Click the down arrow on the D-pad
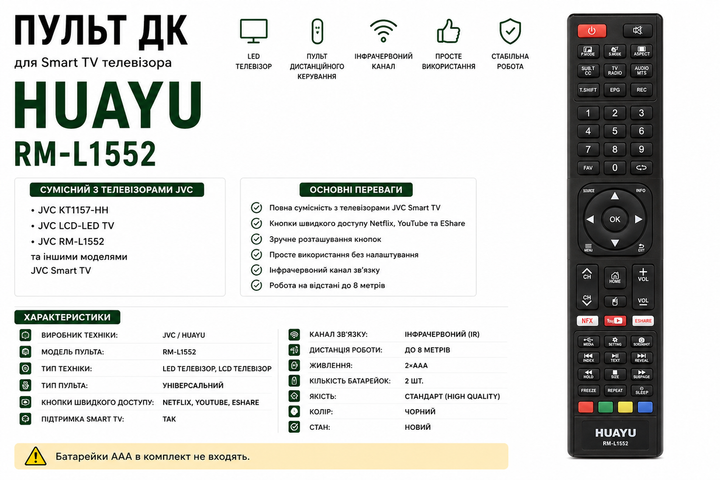 click(614, 243)
